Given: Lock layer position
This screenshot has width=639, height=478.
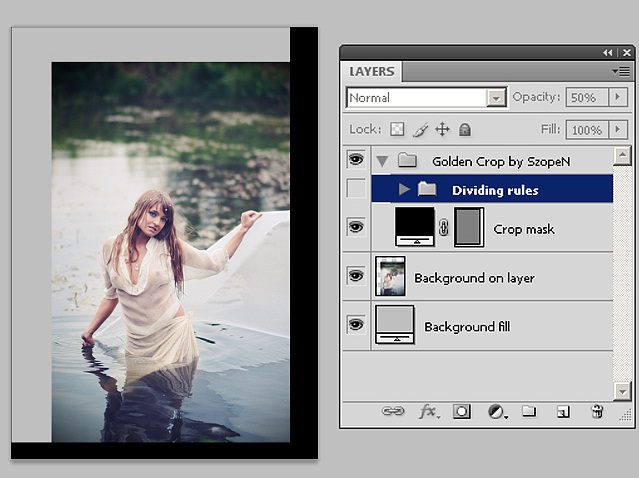Looking at the screenshot, I should pyautogui.click(x=442, y=130).
